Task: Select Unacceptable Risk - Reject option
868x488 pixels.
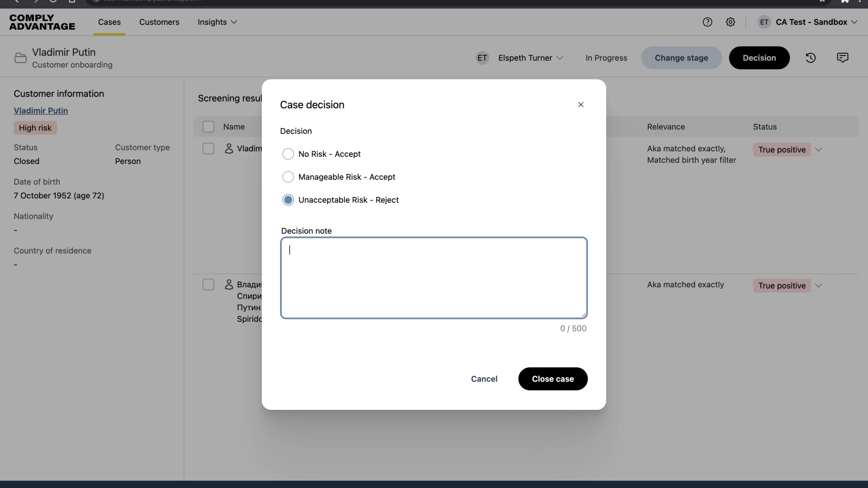Action: click(x=288, y=200)
